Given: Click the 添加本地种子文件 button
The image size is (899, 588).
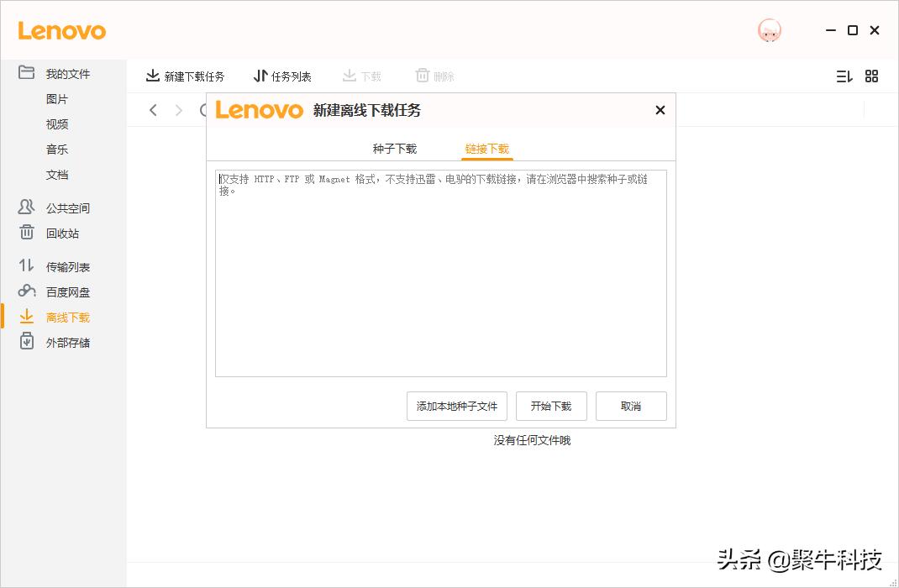Looking at the screenshot, I should [456, 406].
